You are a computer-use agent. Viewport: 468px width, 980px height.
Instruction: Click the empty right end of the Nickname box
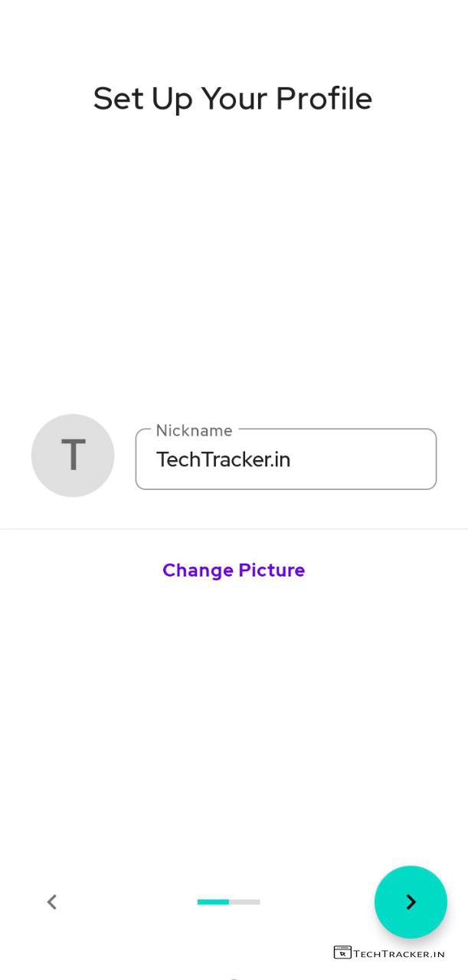click(x=383, y=459)
